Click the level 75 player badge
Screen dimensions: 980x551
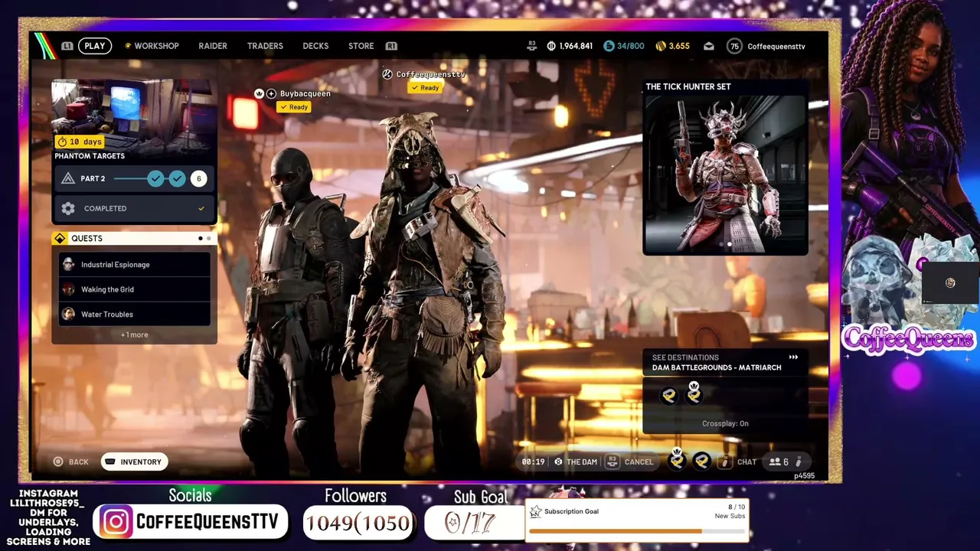click(735, 46)
